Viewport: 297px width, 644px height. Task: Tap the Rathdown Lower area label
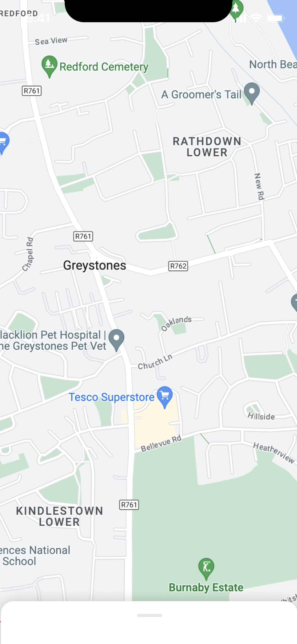[207, 147]
